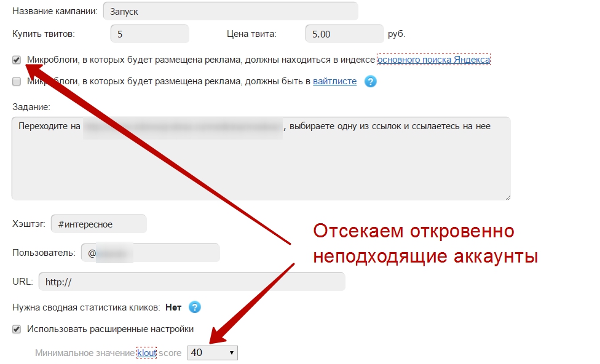Grab the resize handle of task textarea

pyautogui.click(x=507, y=197)
